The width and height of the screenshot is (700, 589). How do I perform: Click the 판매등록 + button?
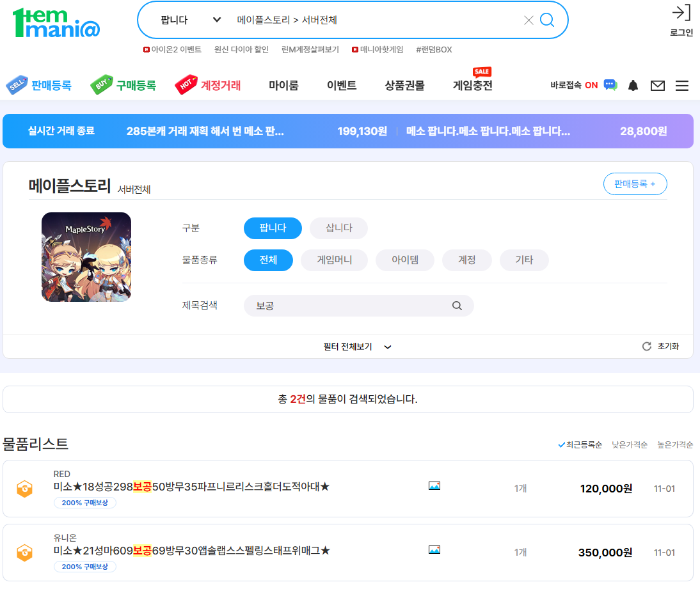(x=635, y=184)
